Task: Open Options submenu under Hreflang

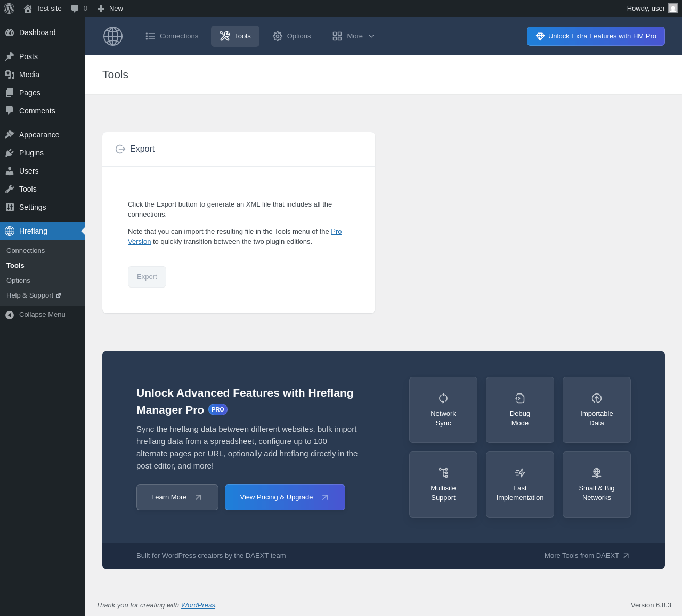Action: click(43, 281)
